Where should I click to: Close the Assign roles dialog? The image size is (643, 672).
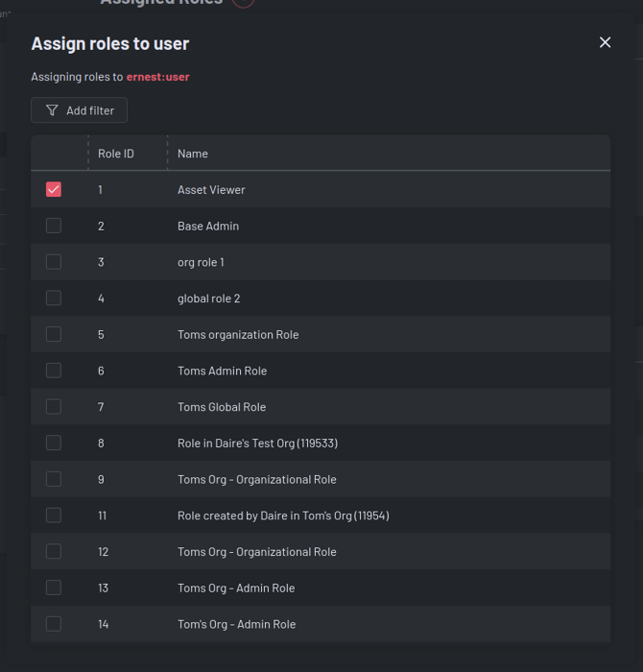(x=605, y=42)
